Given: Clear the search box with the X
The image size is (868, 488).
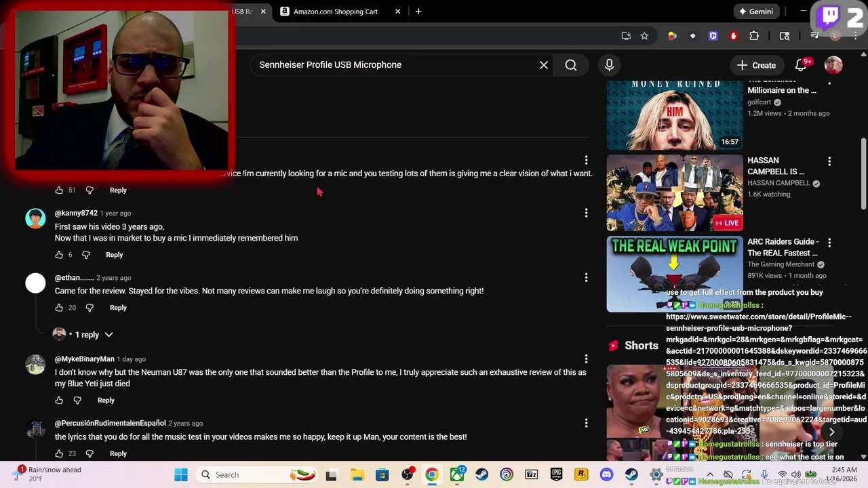Looking at the screenshot, I should point(543,65).
